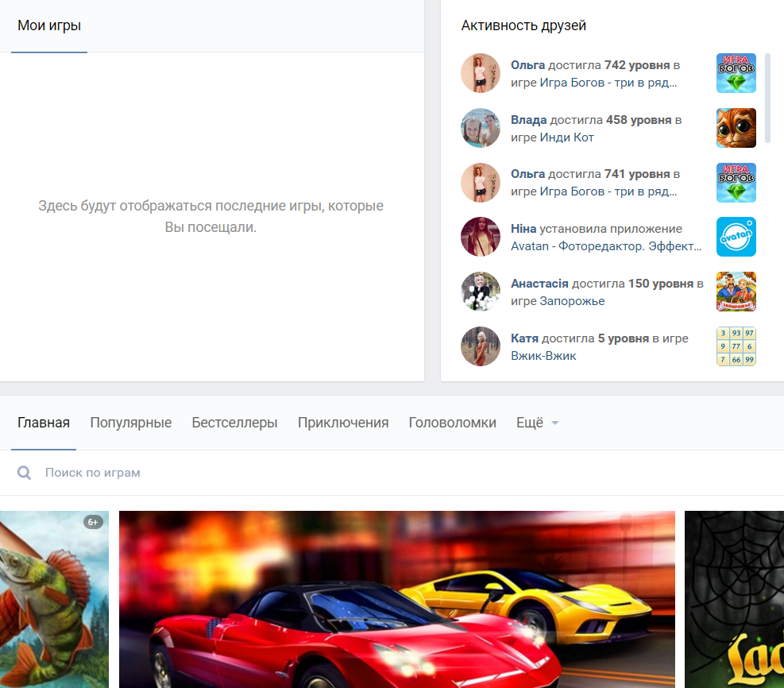Open Ніна's profile name link

pos(523,229)
